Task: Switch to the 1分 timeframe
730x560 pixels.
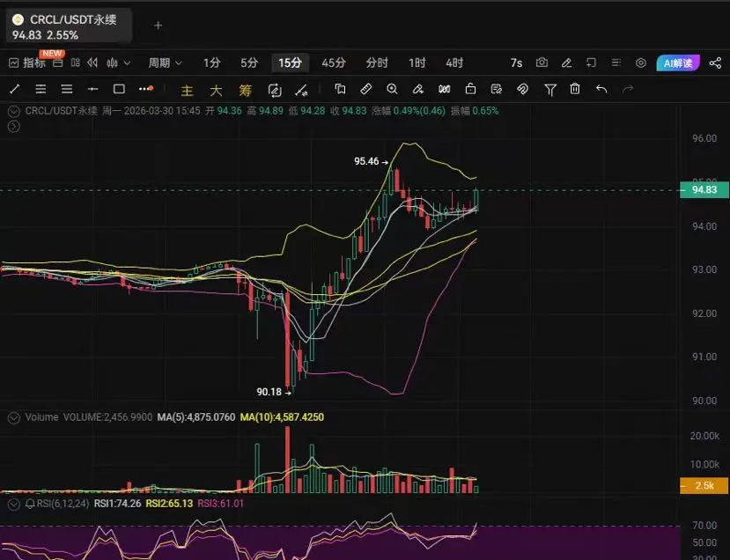Action: pos(211,63)
